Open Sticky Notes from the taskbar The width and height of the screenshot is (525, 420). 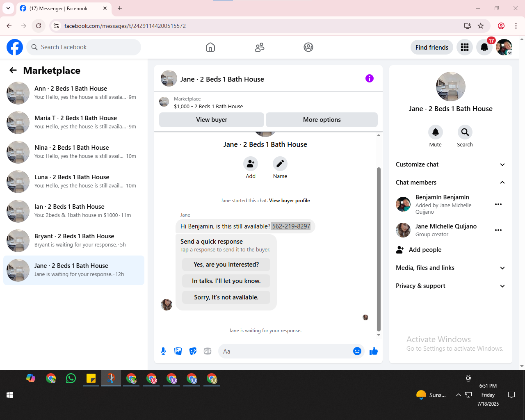coord(91,378)
